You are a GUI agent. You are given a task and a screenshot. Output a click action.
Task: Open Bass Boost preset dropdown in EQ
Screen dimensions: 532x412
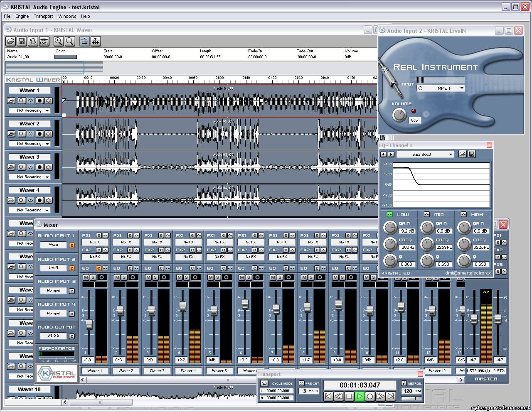point(425,154)
